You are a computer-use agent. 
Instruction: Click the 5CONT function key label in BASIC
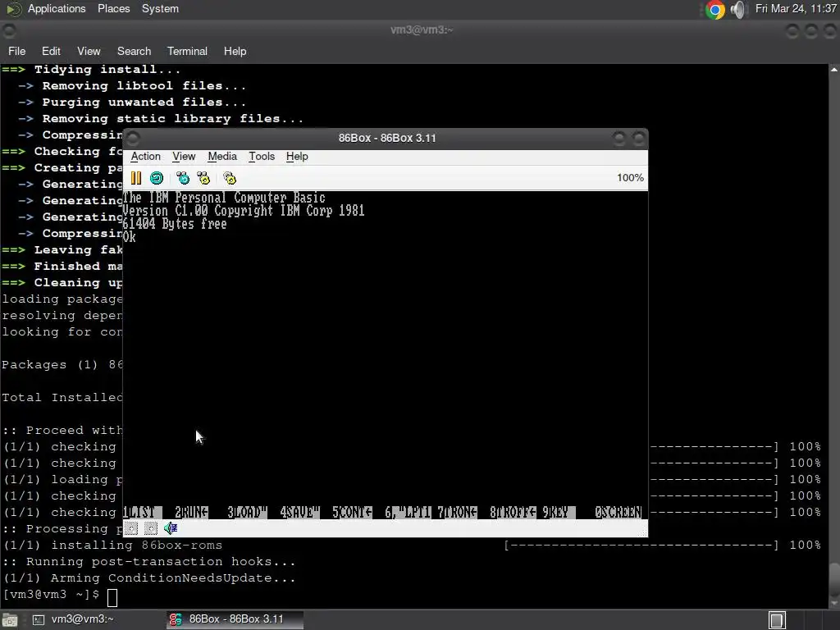click(x=352, y=513)
